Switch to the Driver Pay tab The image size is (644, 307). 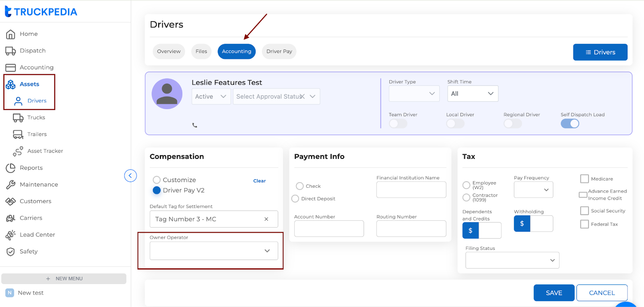[x=279, y=52]
